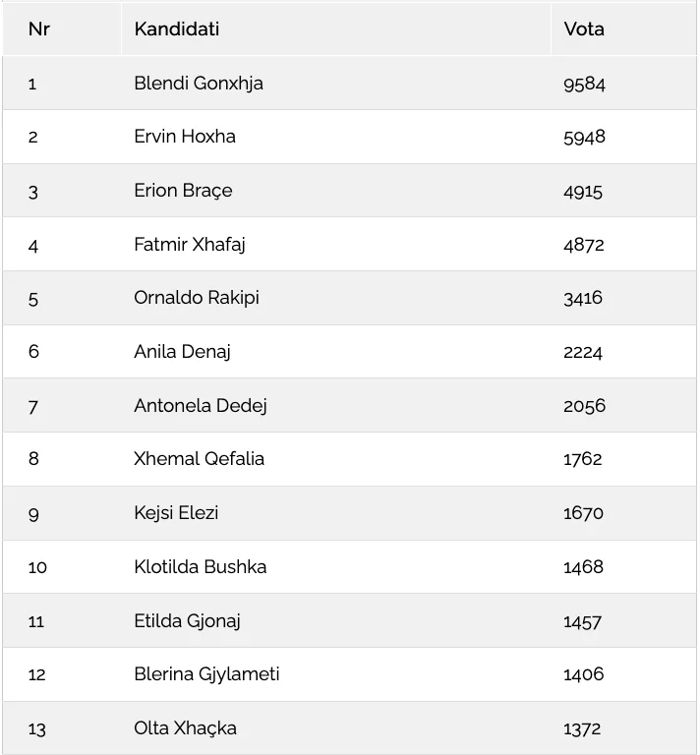The width and height of the screenshot is (700, 755).
Task: Click Ornaldo Rakipi candidate cell
Action: click(197, 298)
